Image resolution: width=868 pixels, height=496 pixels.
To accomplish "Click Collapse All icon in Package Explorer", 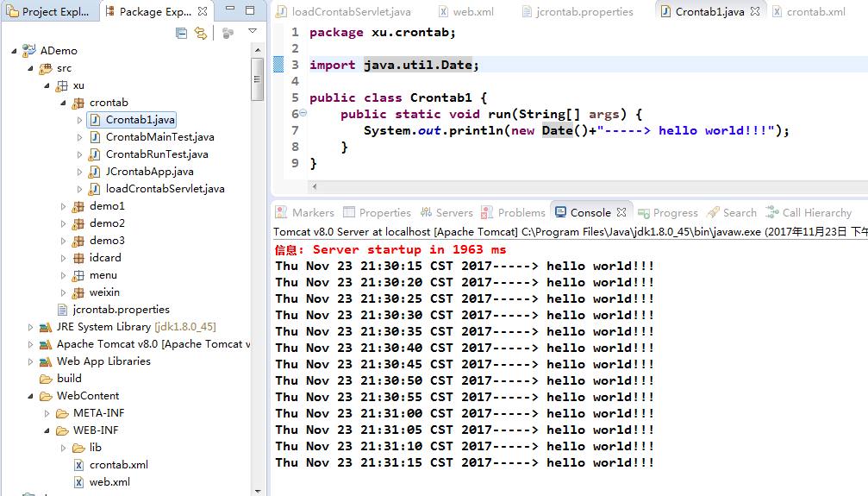I will click(181, 34).
